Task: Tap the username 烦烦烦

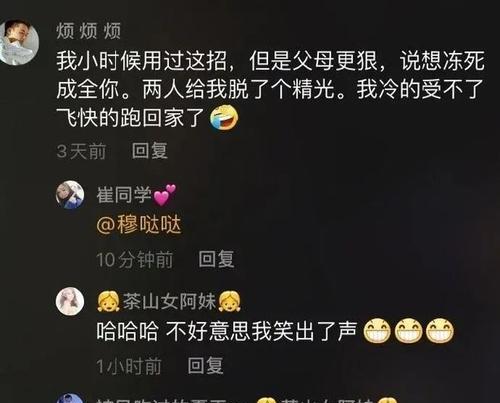Action: click(x=88, y=31)
